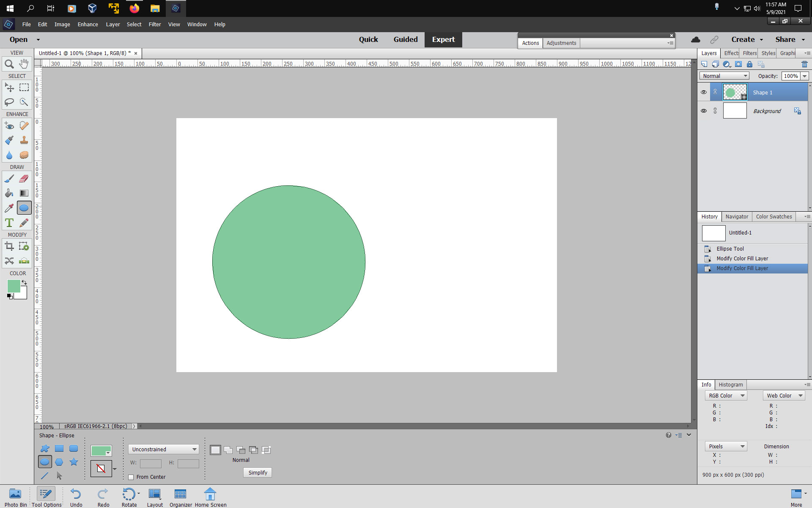The image size is (812, 508).
Task: Open the Filter menu
Action: pos(154,25)
